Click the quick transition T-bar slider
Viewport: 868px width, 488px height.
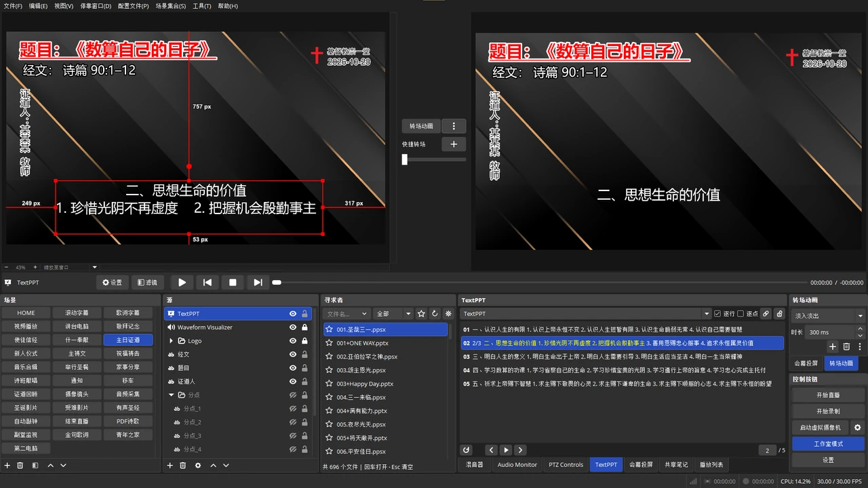[x=434, y=160]
